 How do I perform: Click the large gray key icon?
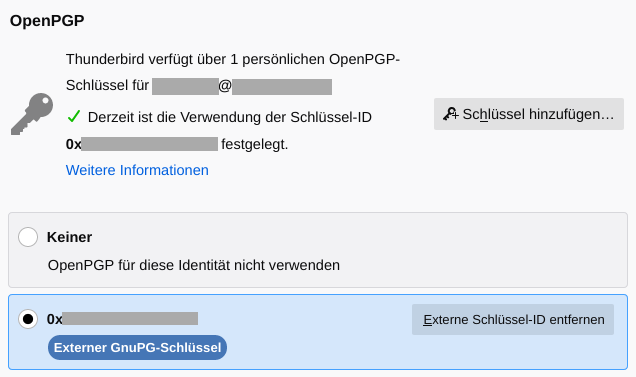coord(32,114)
